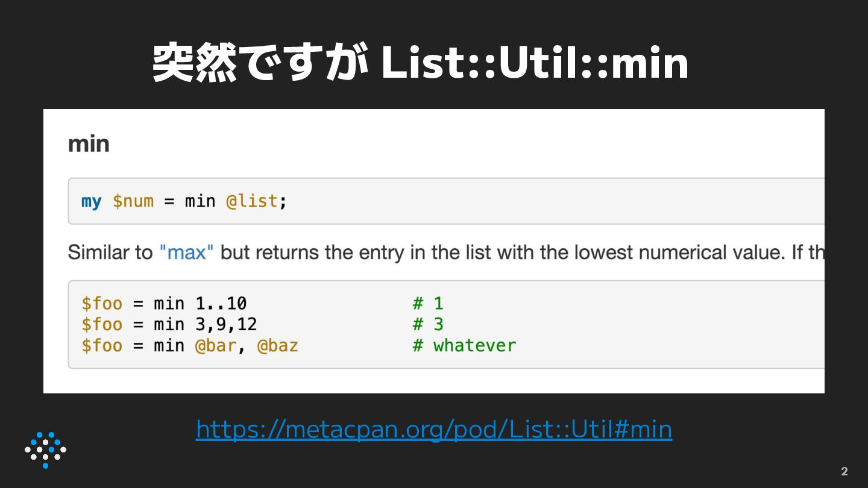The width and height of the screenshot is (868, 488).
Task: Click the "my" keyword in code
Action: (x=91, y=201)
